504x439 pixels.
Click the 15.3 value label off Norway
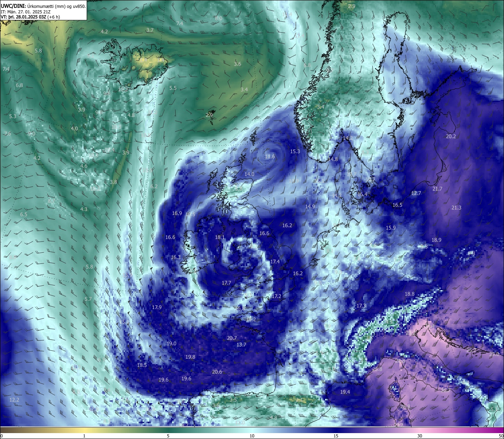coord(295,151)
